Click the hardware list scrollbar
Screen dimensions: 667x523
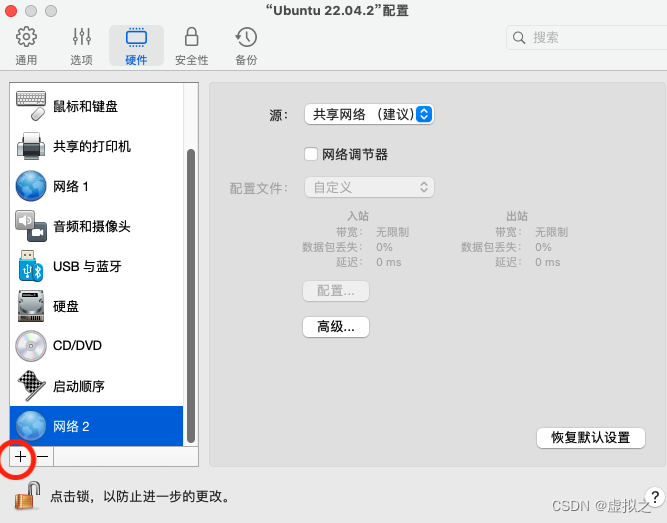click(191, 296)
